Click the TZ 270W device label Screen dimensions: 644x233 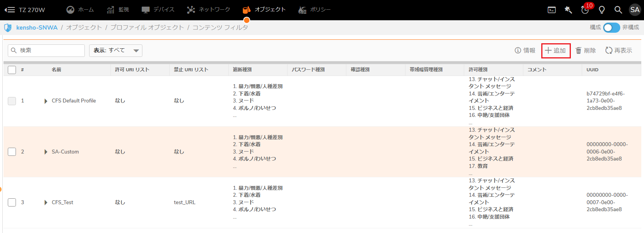click(x=32, y=10)
